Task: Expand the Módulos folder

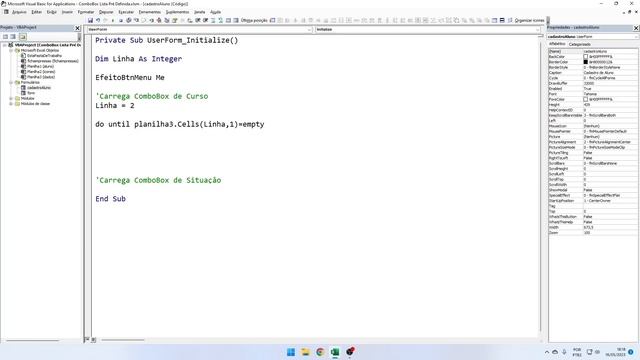Action: (11, 98)
